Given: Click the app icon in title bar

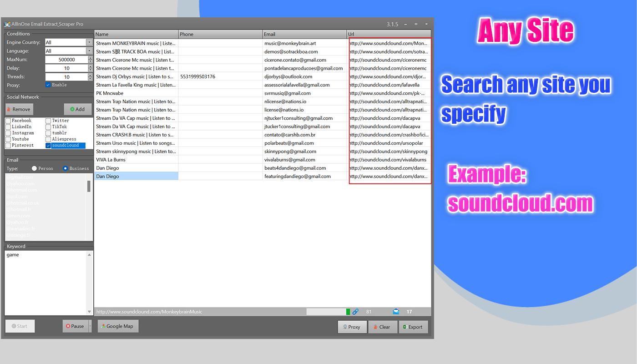Looking at the screenshot, I should point(7,24).
